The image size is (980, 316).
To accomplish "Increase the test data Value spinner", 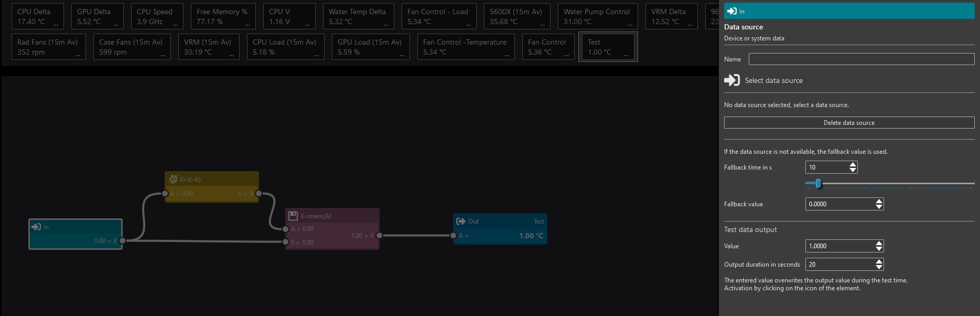I will coord(879,243).
